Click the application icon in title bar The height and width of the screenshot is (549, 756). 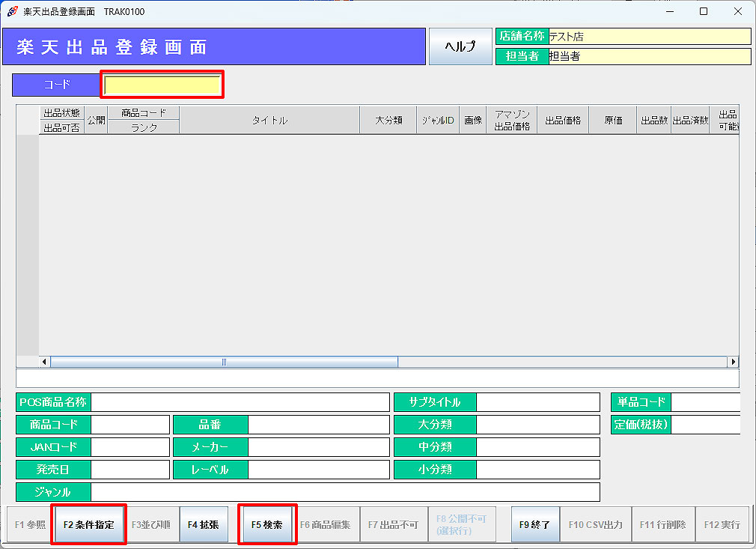[x=13, y=11]
